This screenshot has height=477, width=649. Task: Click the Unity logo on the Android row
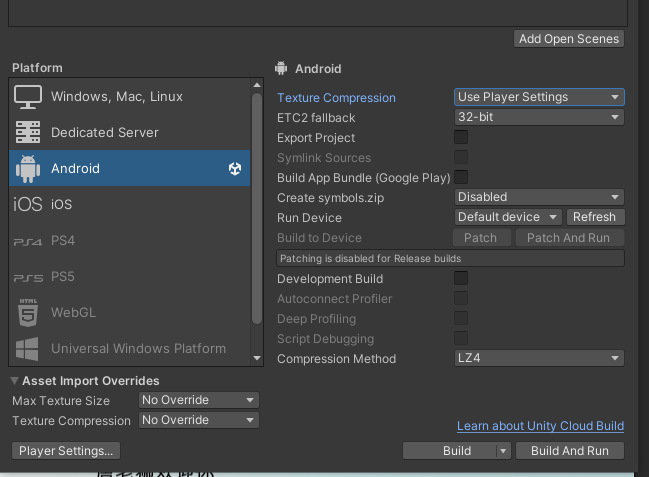235,169
